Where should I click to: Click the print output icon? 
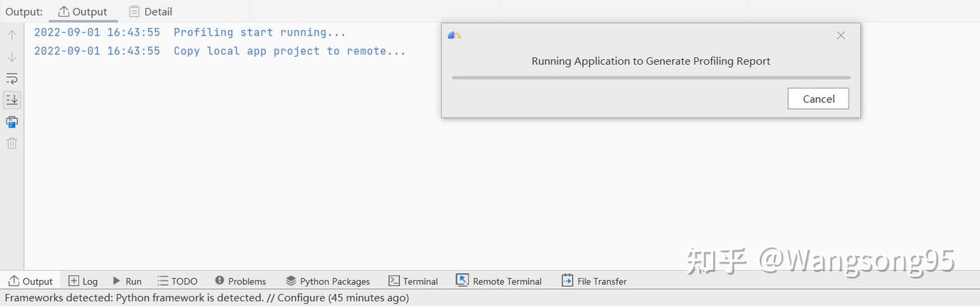tap(12, 122)
